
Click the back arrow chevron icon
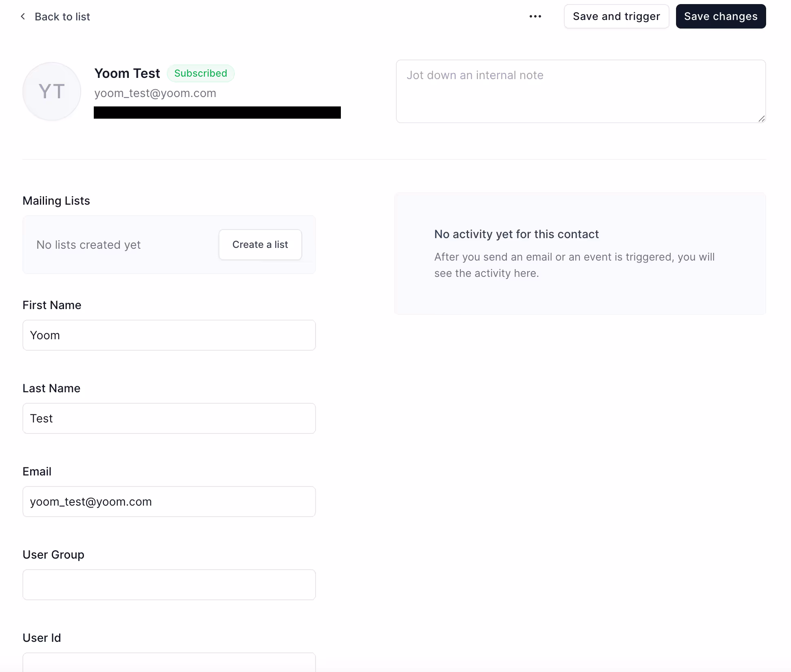23,16
